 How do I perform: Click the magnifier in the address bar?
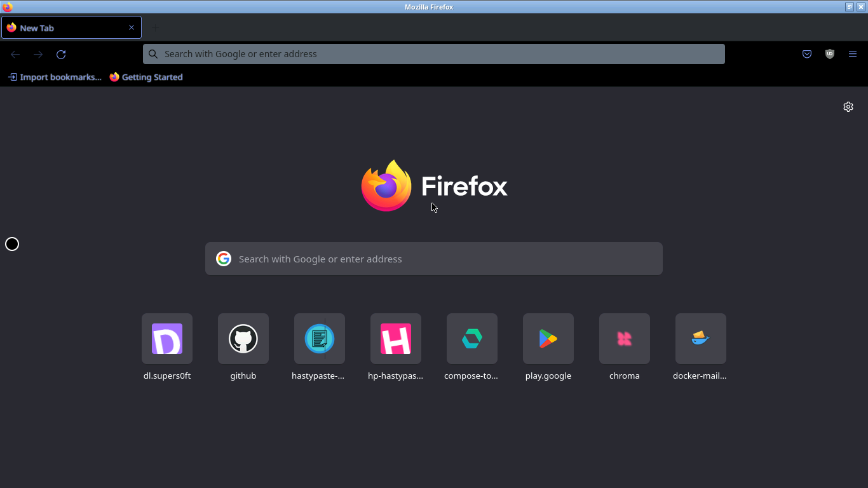click(153, 54)
